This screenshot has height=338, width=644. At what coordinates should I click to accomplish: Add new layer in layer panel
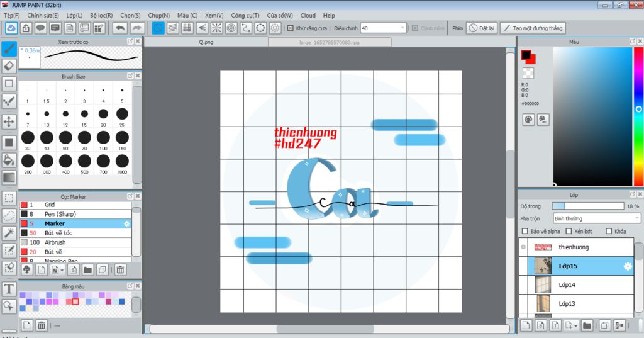click(526, 325)
